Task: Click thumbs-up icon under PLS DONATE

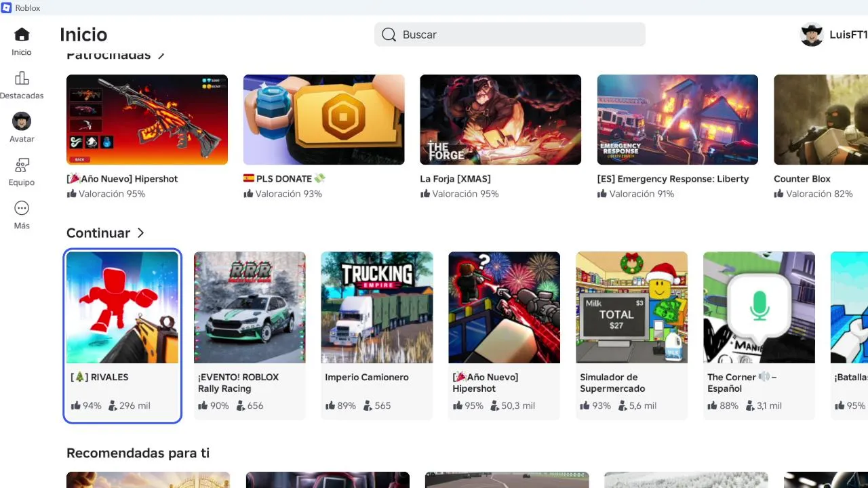Action: [248, 194]
